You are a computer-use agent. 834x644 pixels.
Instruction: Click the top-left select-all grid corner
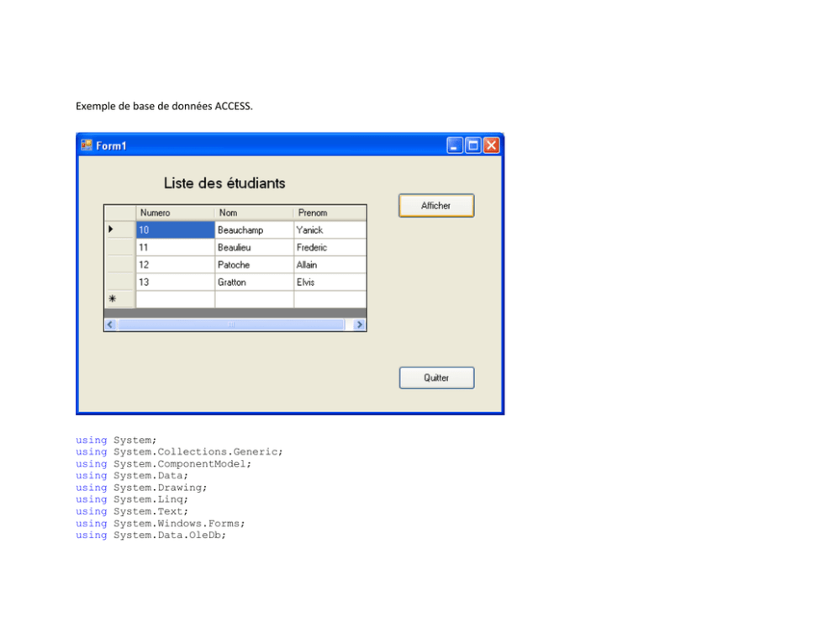120,213
